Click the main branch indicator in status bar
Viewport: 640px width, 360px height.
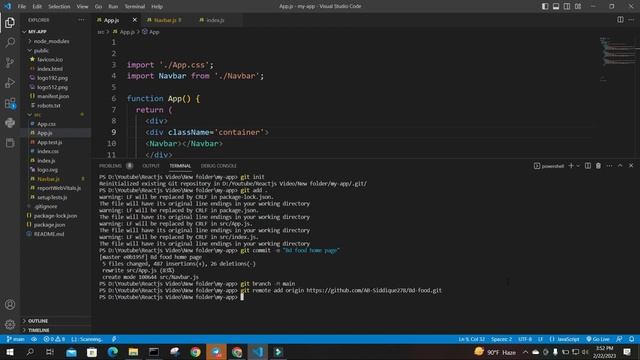[x=16, y=339]
